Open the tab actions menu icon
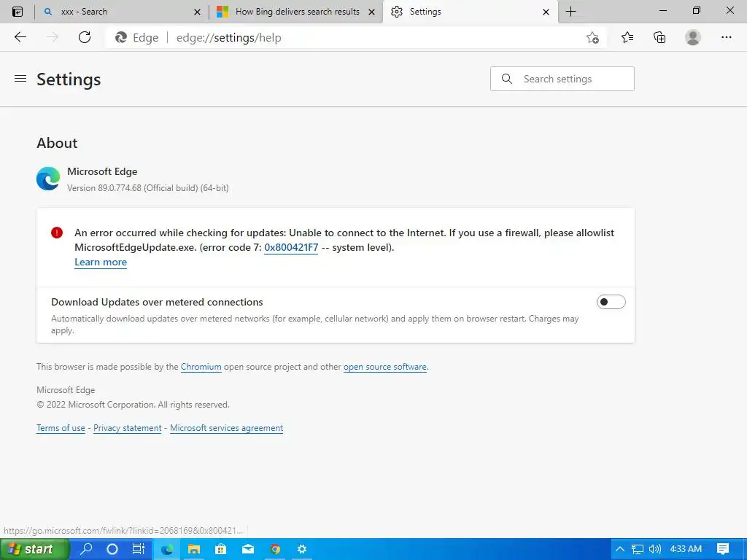747x560 pixels. (18, 12)
